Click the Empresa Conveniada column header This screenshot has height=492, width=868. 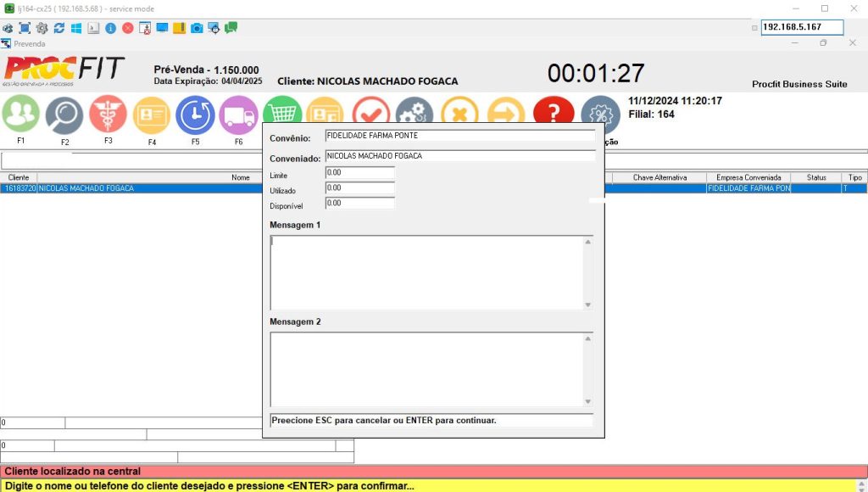point(748,177)
